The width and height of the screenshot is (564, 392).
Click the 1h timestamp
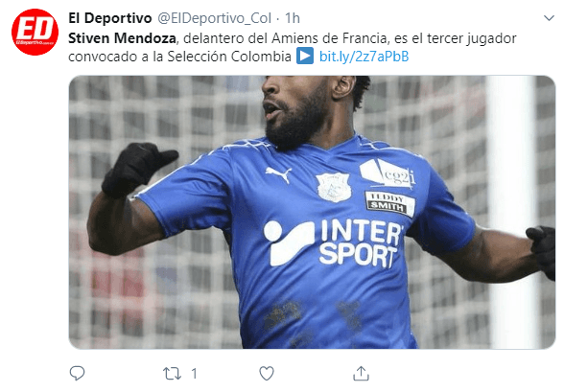coord(292,18)
